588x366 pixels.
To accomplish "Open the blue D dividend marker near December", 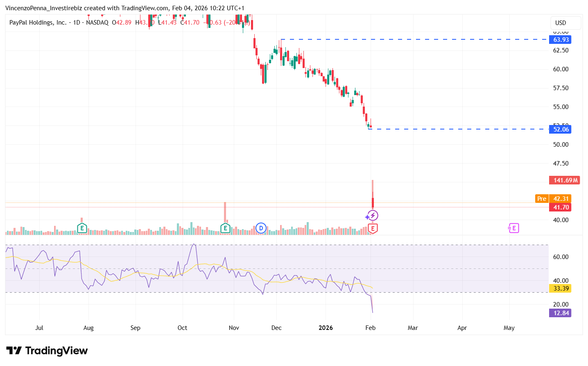I will 261,228.
